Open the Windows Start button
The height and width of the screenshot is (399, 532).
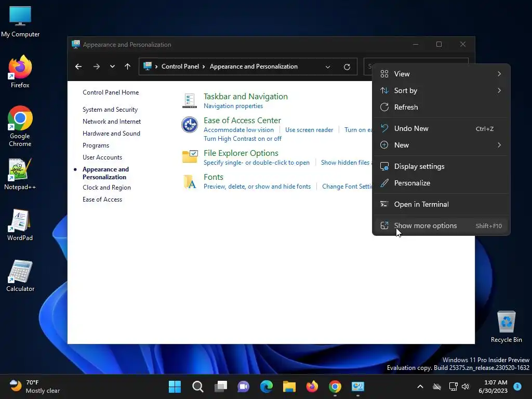[x=175, y=387]
